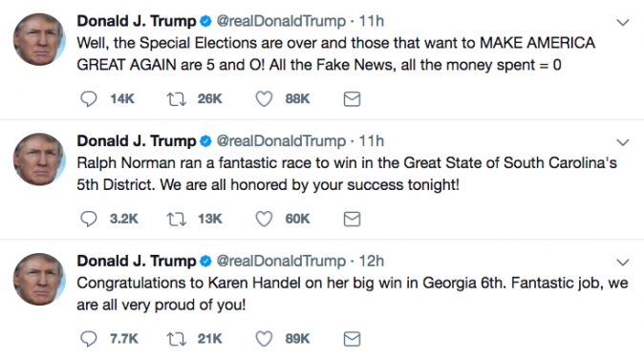Image resolution: width=644 pixels, height=359 pixels.
Task: Open the Special Elections tweet's chevron menu
Action: coord(623,22)
